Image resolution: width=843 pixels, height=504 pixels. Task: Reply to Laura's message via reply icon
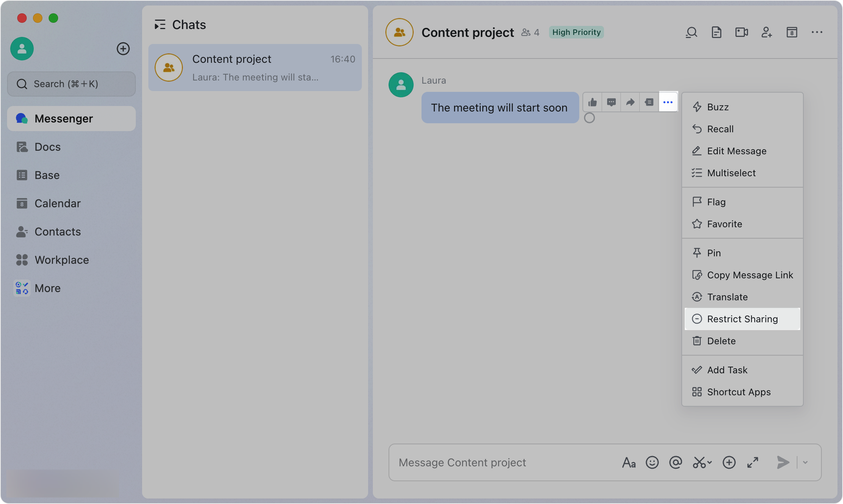[x=611, y=102]
